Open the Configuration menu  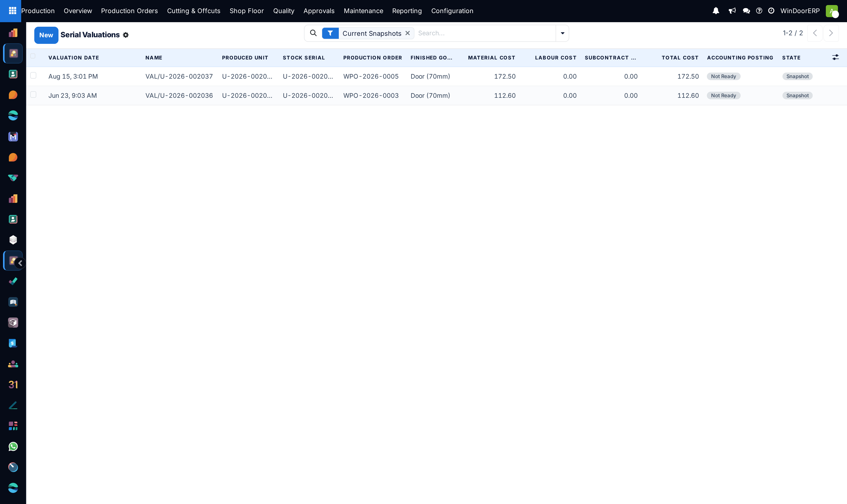[452, 11]
